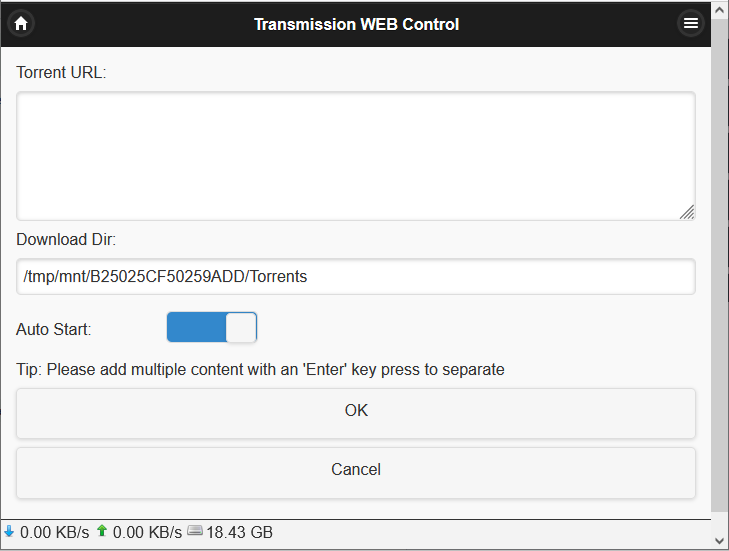The image size is (729, 551).
Task: Click the blue download speed arrow icon
Action: tap(9, 531)
